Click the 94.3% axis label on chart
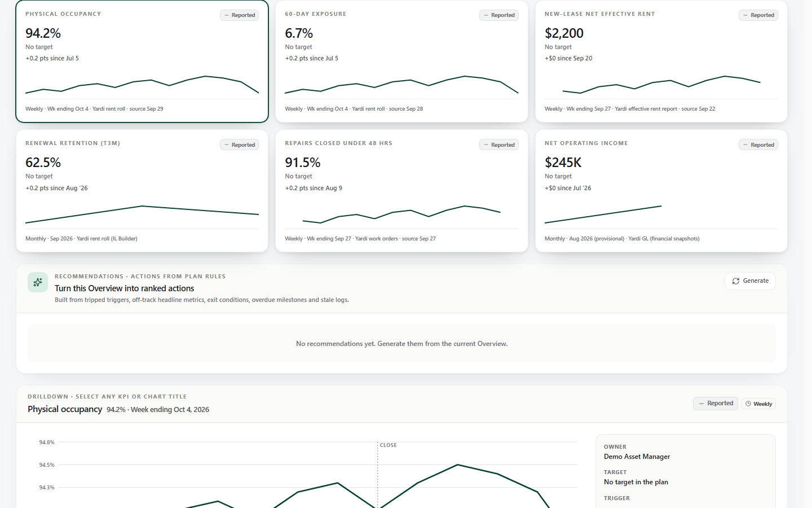Viewport: 812px width, 508px height. click(x=47, y=488)
